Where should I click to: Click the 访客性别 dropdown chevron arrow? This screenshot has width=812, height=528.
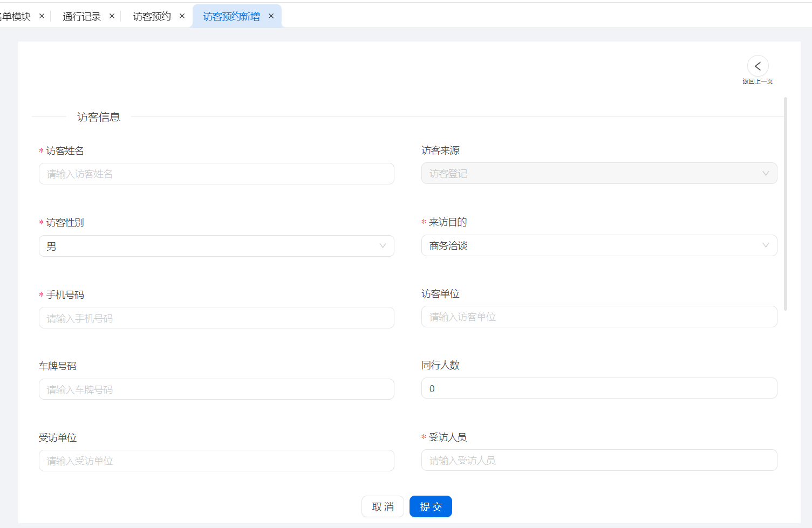click(x=383, y=246)
